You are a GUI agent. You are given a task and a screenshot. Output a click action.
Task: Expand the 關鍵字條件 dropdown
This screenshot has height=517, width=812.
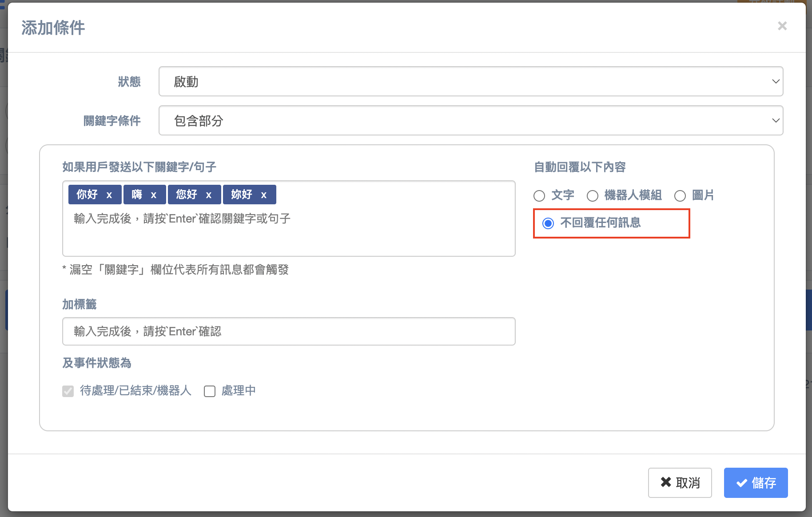click(x=470, y=121)
